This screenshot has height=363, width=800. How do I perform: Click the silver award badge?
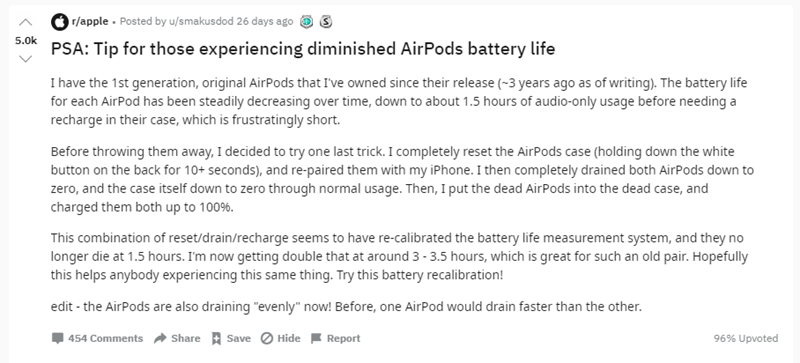pos(326,21)
